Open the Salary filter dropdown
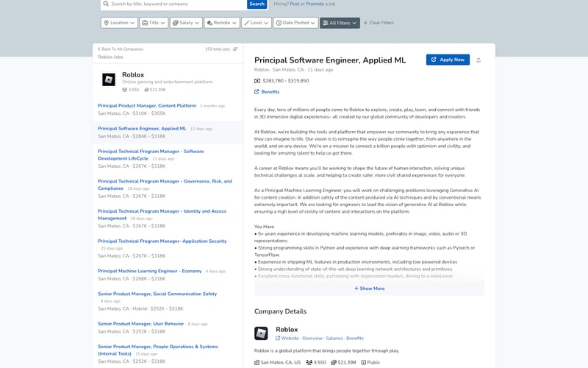This screenshot has height=368, width=588. click(x=186, y=23)
